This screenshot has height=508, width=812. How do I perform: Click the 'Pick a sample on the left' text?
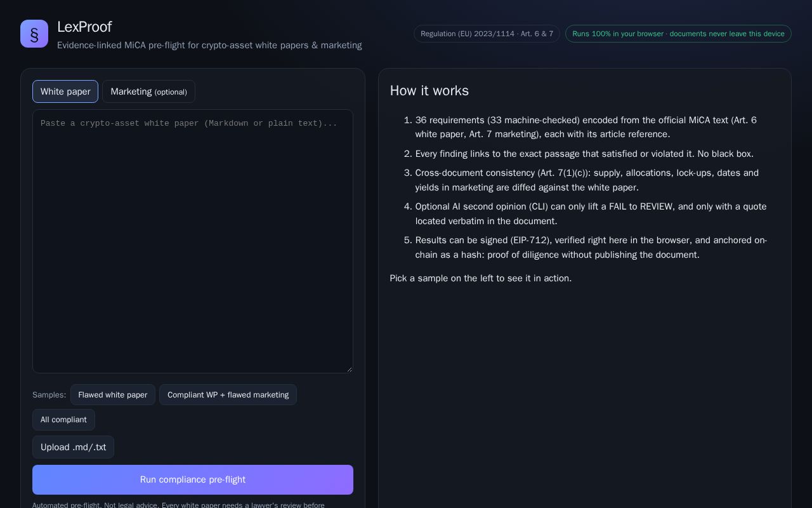[481, 278]
